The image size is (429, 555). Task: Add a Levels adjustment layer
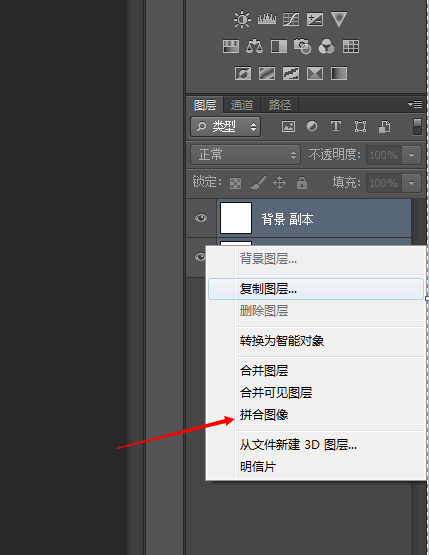[267, 19]
